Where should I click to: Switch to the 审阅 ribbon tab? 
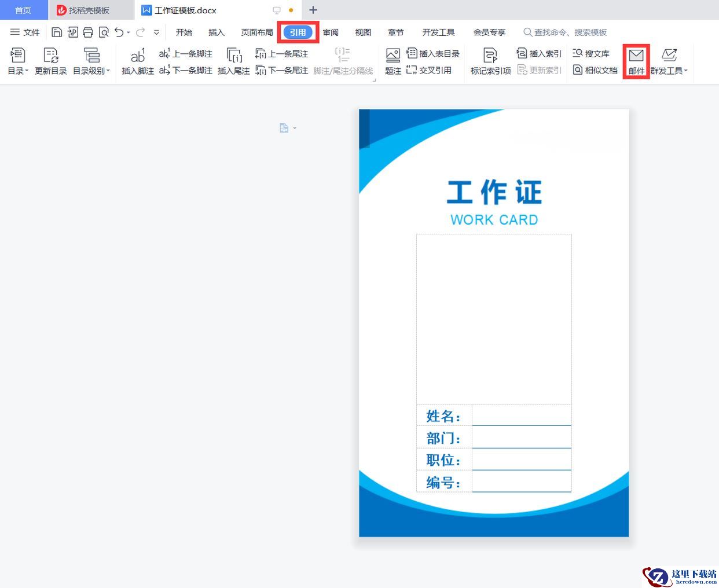(331, 32)
